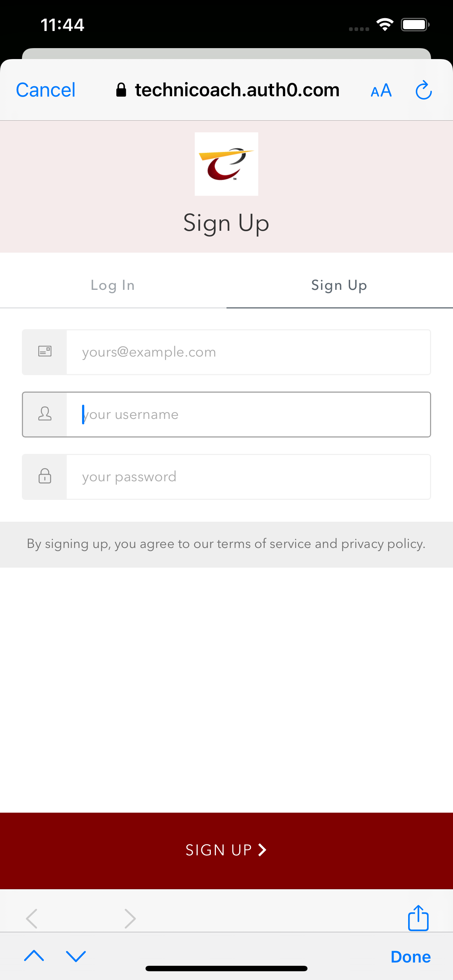Image resolution: width=453 pixels, height=980 pixels.
Task: Tap Cancel to dismiss the browser
Action: 46,90
